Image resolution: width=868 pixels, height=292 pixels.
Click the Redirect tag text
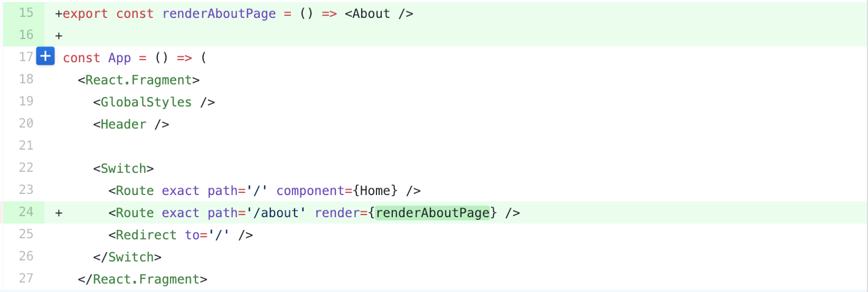[146, 235]
